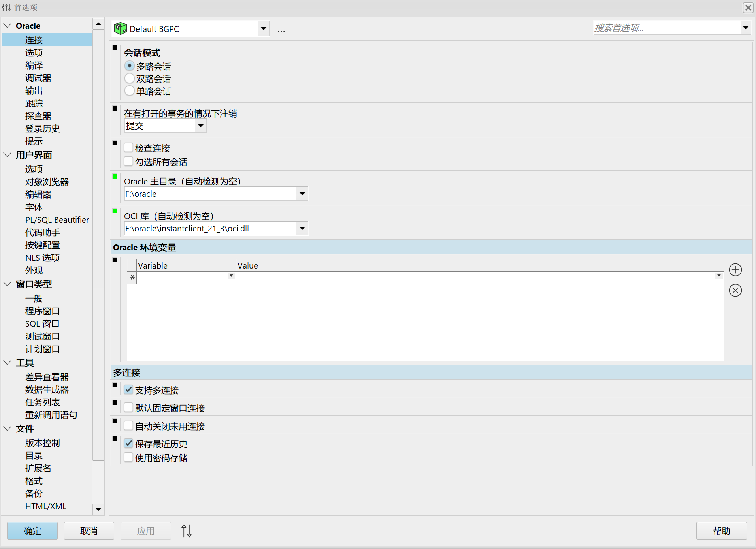Select the 多路会话 radio button
Image resolution: width=756 pixels, height=549 pixels.
129,66
